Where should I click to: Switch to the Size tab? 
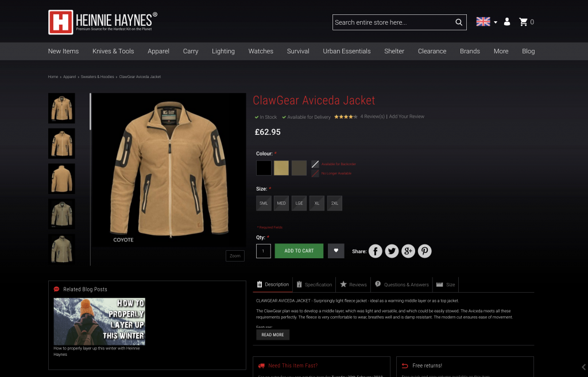[446, 285]
